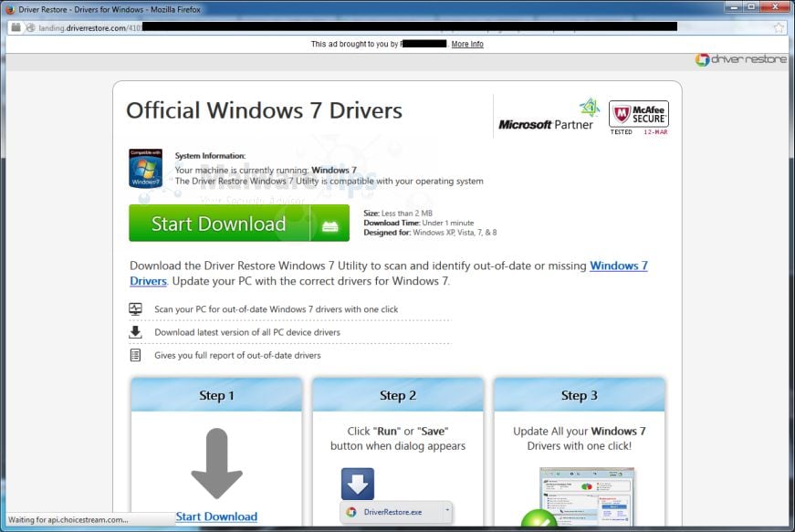
Task: Follow the Windows 7 Drivers hyperlink
Action: click(x=619, y=266)
